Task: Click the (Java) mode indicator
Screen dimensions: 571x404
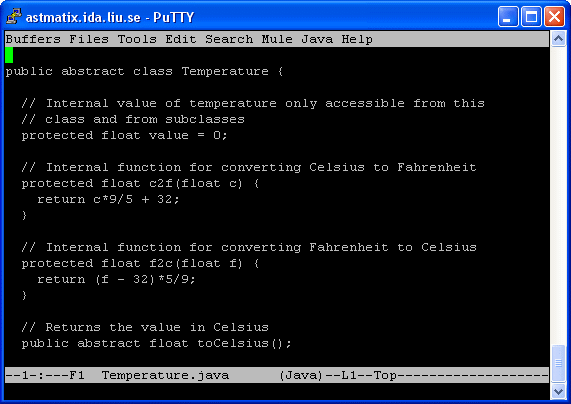Action: (x=301, y=375)
